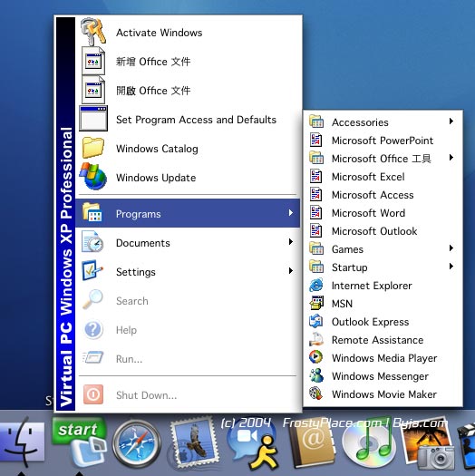Select Activate Windows menu entry
The height and width of the screenshot is (476, 475).
click(188, 32)
